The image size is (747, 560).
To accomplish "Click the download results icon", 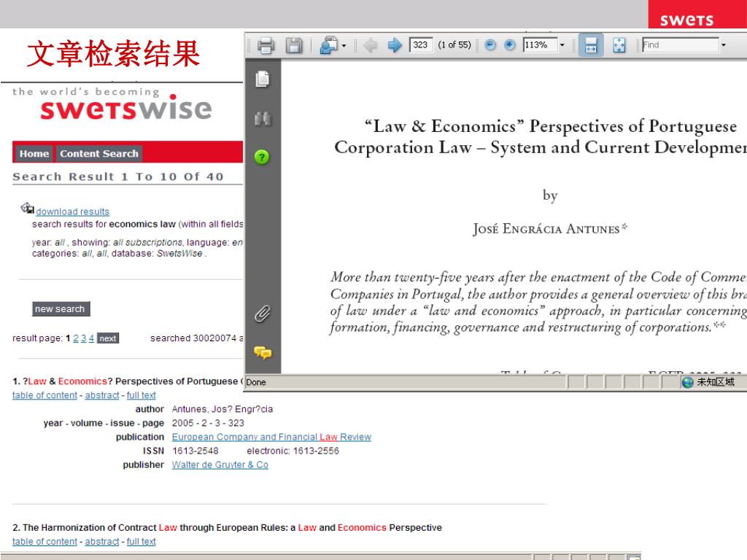I will pos(27,208).
